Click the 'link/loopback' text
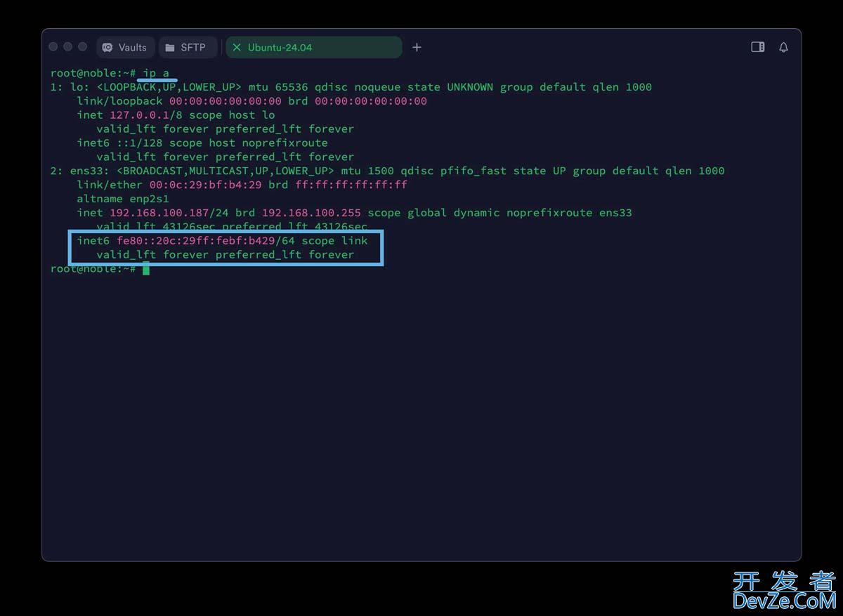This screenshot has height=616, width=843. pos(119,101)
